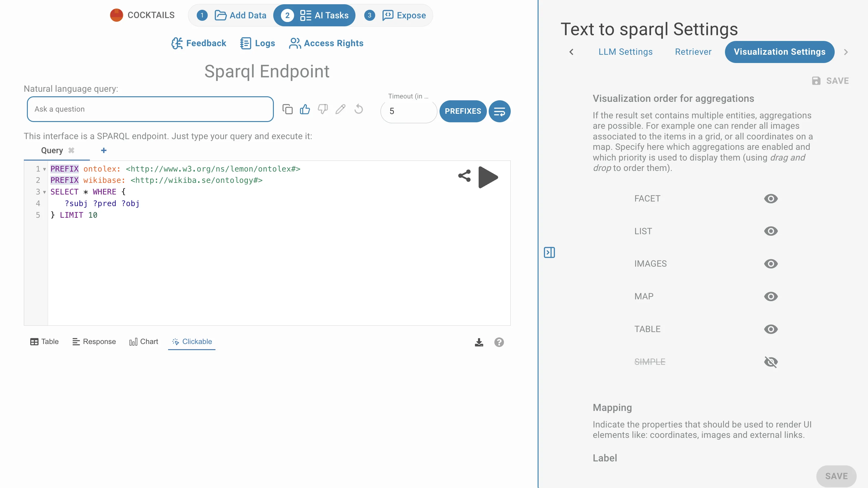Toggle IMAGES aggregation visibility

pyautogui.click(x=771, y=264)
